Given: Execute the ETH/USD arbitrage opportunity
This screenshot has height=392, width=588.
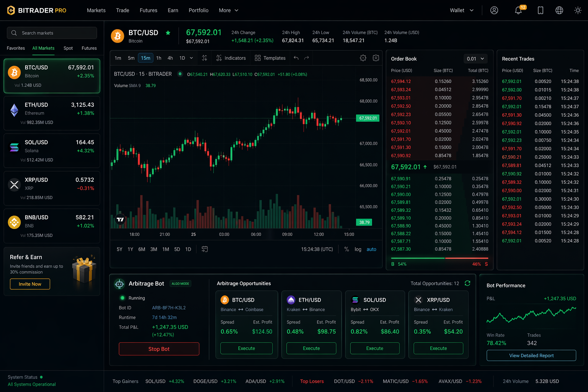Looking at the screenshot, I should (311, 348).
